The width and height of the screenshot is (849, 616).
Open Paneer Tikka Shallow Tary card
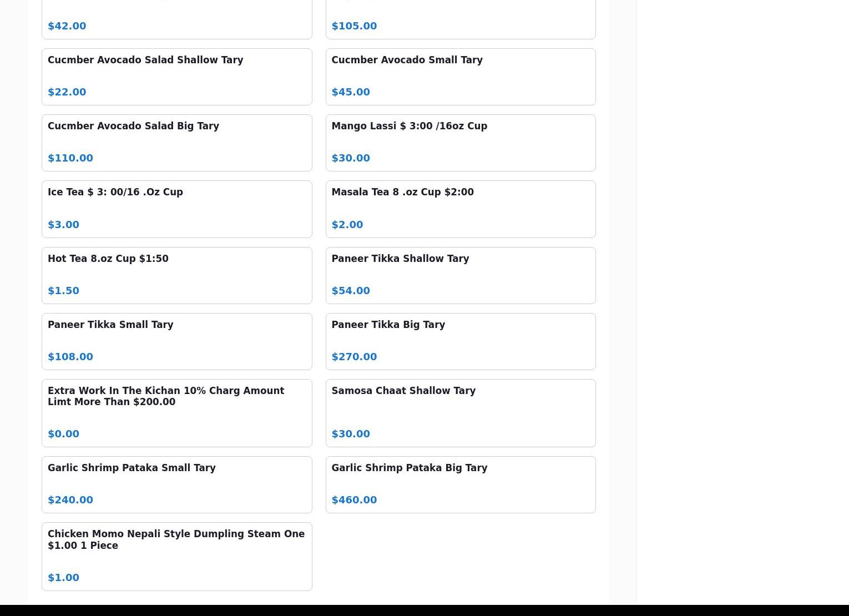[460, 275]
